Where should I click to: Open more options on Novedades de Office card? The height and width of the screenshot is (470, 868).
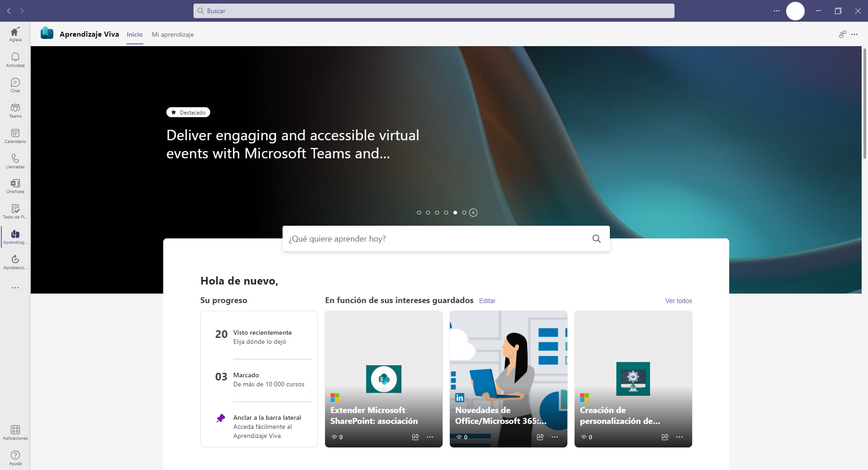[555, 437]
